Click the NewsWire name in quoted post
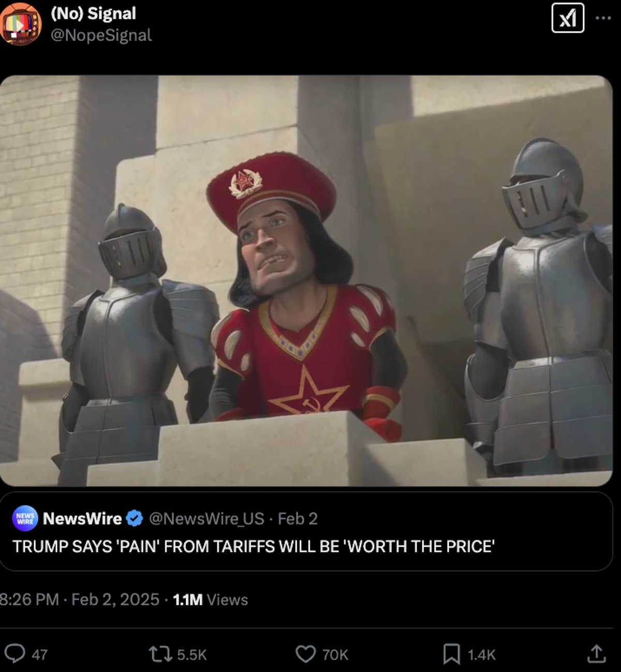Screen dimensions: 621x672 point(82,518)
